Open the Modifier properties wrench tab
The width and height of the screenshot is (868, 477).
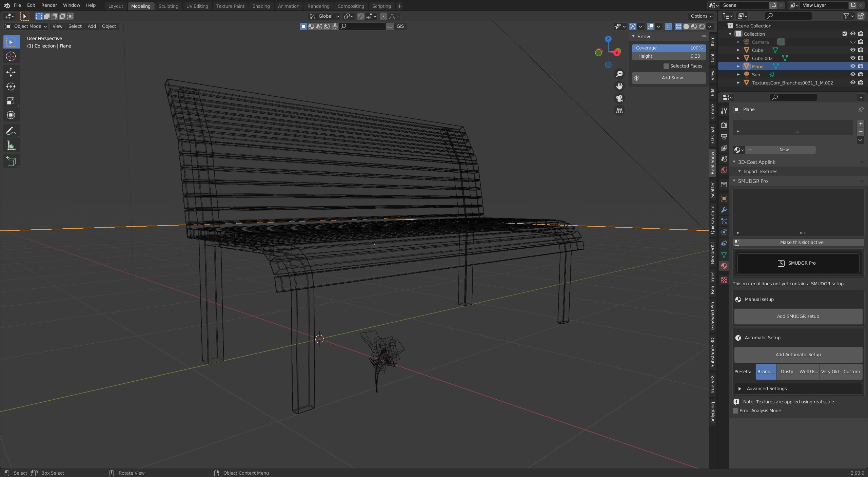click(x=724, y=210)
